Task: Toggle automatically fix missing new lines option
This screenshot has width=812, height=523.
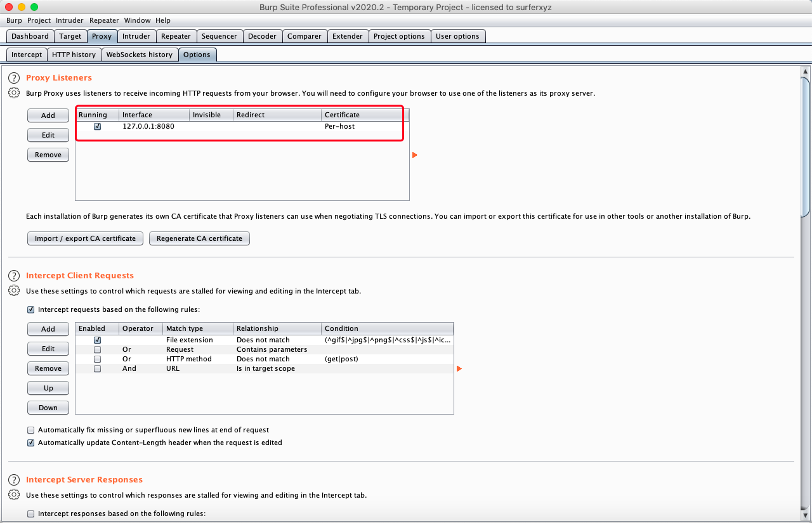Action: (30, 430)
